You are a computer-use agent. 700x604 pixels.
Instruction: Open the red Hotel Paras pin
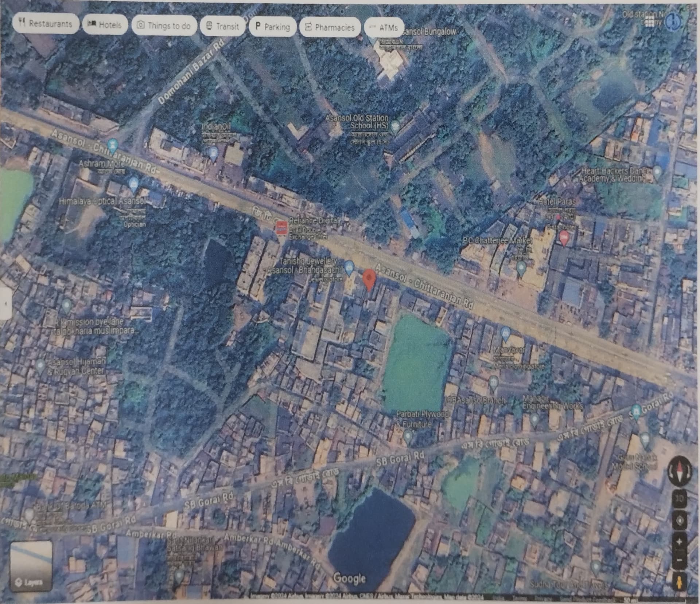point(564,238)
